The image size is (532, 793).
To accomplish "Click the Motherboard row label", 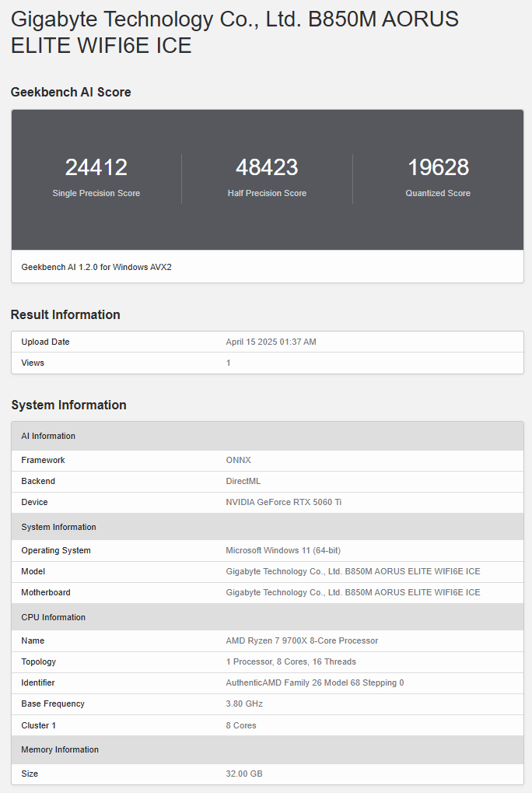I will pos(45,592).
